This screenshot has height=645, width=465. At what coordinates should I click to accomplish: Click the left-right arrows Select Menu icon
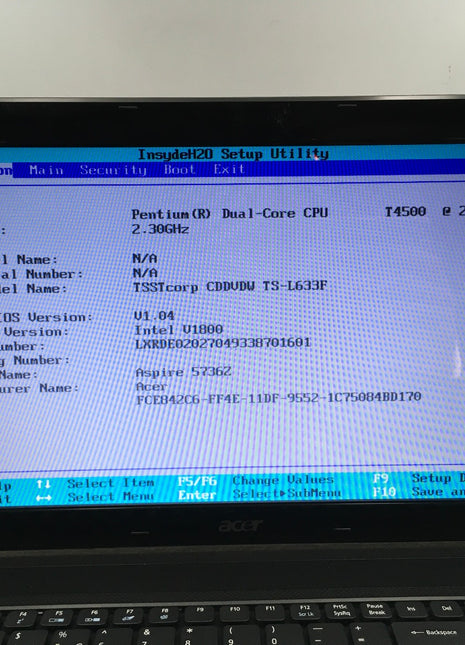click(43, 498)
